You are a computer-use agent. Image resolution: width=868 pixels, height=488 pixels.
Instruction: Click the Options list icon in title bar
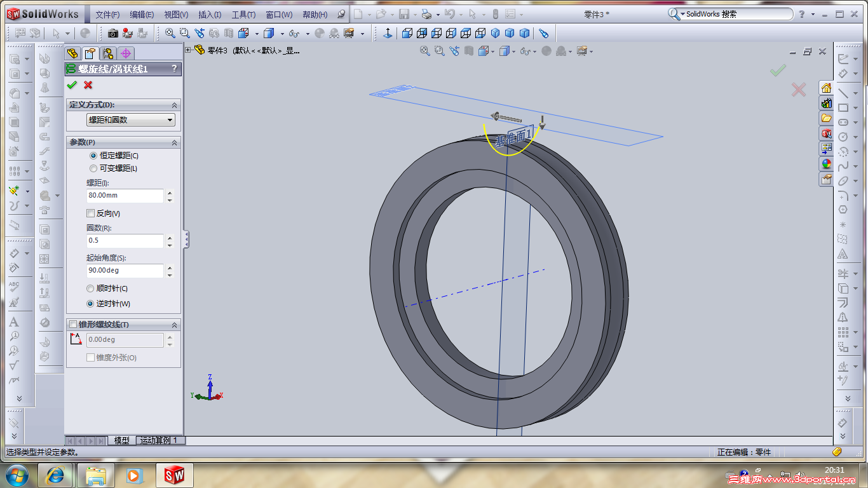coord(510,14)
